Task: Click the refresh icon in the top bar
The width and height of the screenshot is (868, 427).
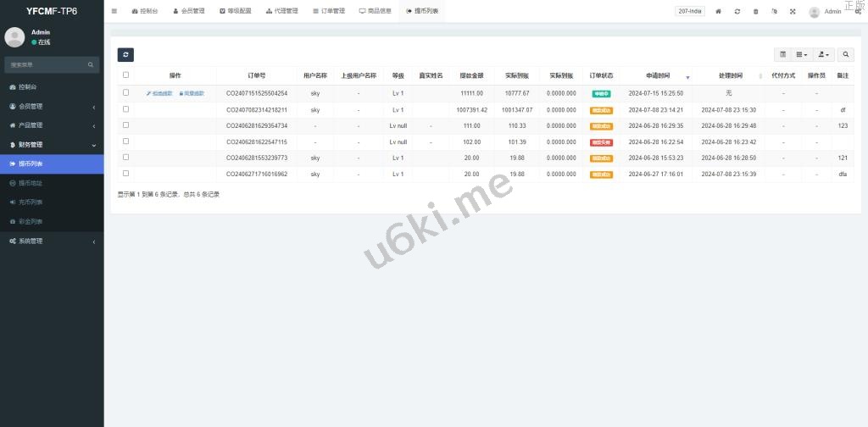Action: pyautogui.click(x=737, y=11)
